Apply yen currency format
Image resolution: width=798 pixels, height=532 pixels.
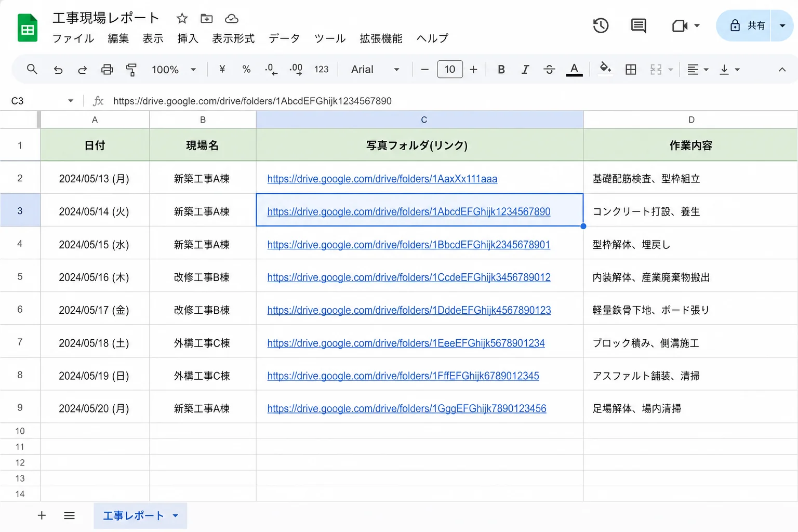pos(222,69)
